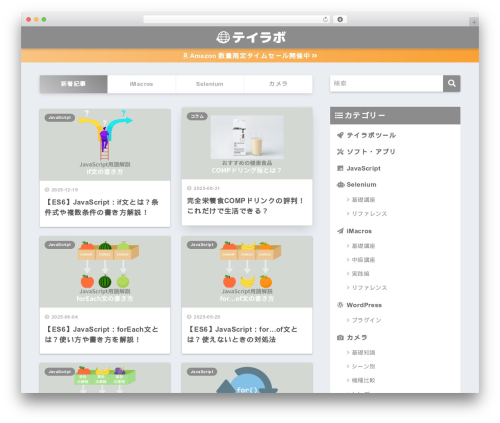This screenshot has height=423, width=500.
Task: Open the for() loop article thumbnail
Action: pyautogui.click(x=247, y=378)
